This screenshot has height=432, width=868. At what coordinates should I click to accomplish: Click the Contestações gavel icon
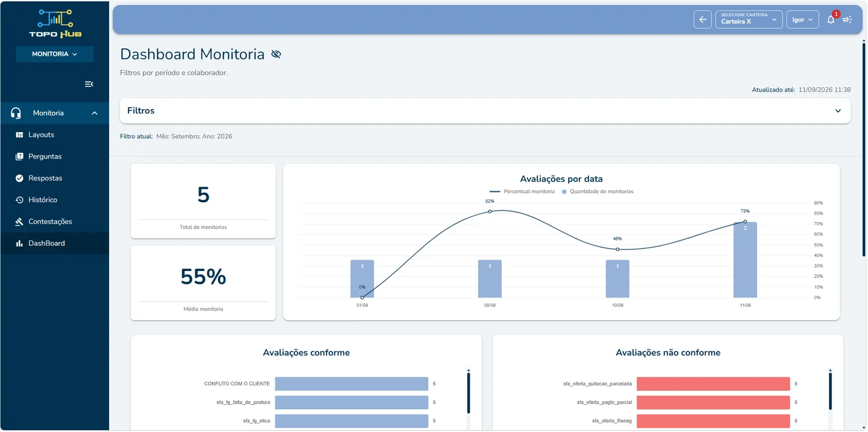20,222
